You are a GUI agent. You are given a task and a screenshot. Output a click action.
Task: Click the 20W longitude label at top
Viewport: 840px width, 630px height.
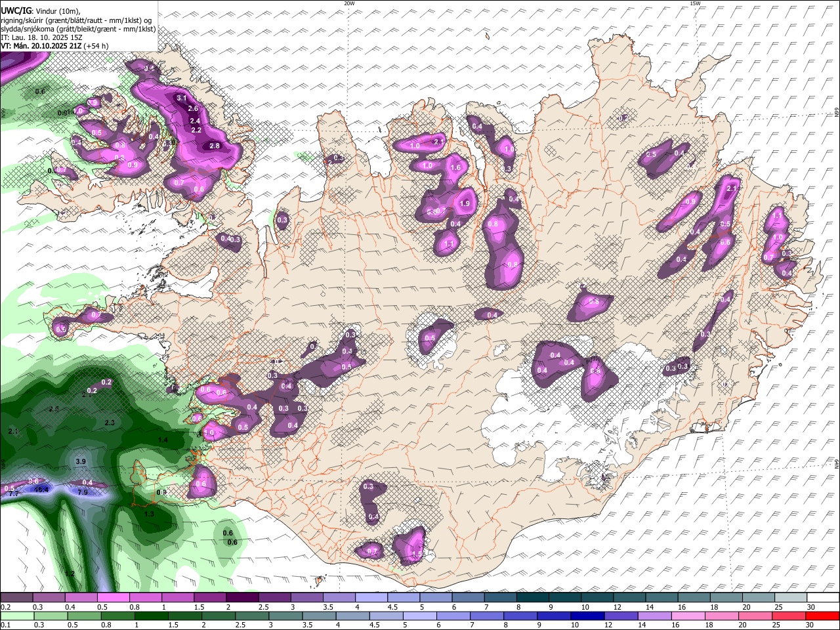349,3
